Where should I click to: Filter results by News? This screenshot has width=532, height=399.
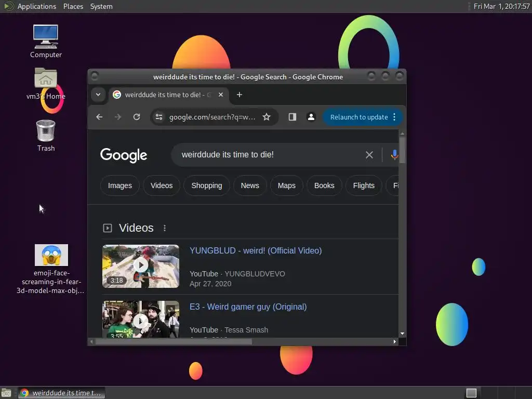[x=250, y=185]
